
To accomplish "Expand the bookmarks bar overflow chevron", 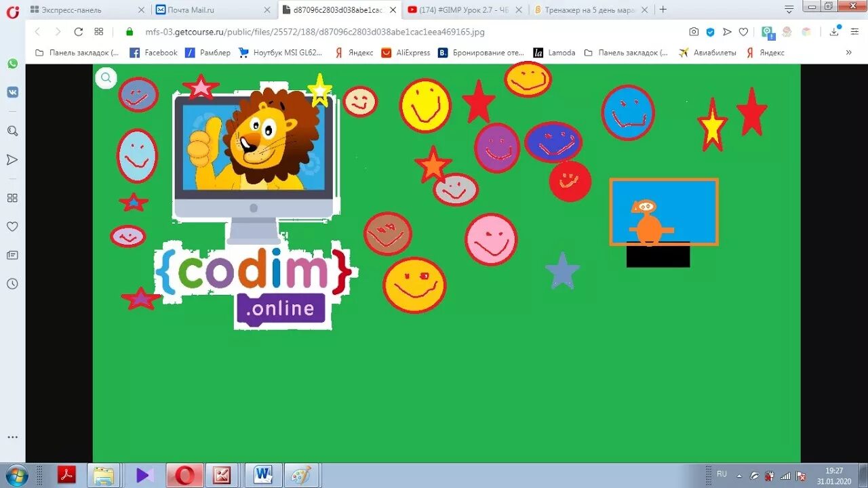I will [x=848, y=52].
